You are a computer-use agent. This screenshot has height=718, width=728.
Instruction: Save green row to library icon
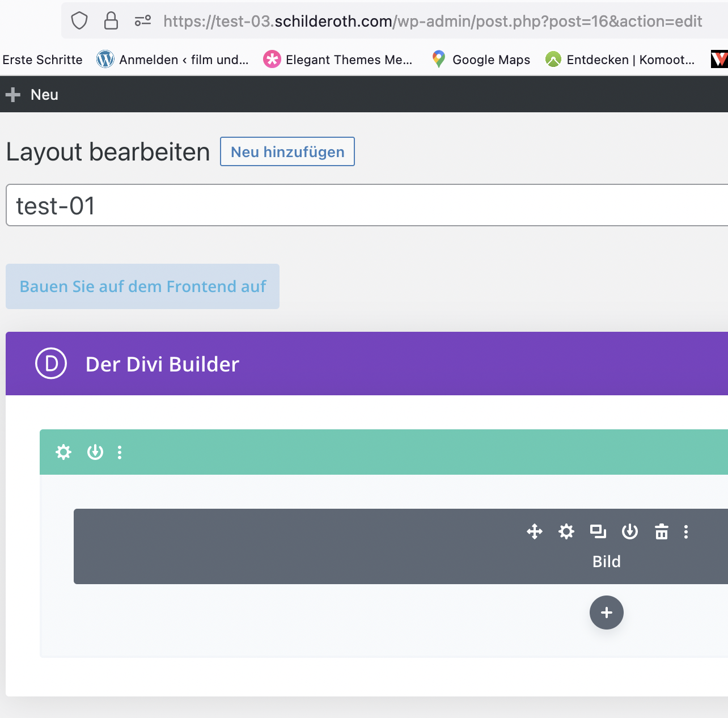[x=95, y=452]
